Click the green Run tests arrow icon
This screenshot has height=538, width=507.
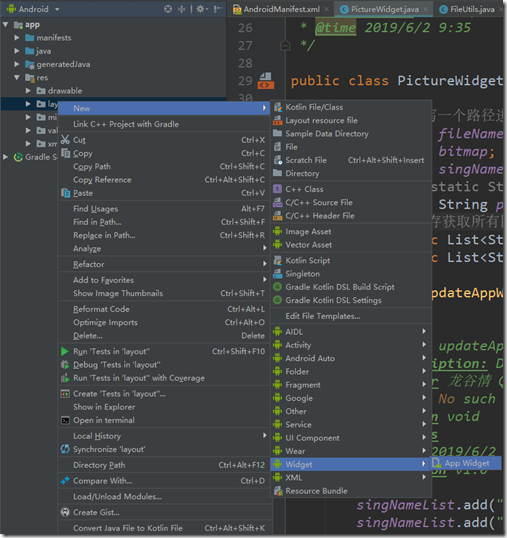(64, 351)
